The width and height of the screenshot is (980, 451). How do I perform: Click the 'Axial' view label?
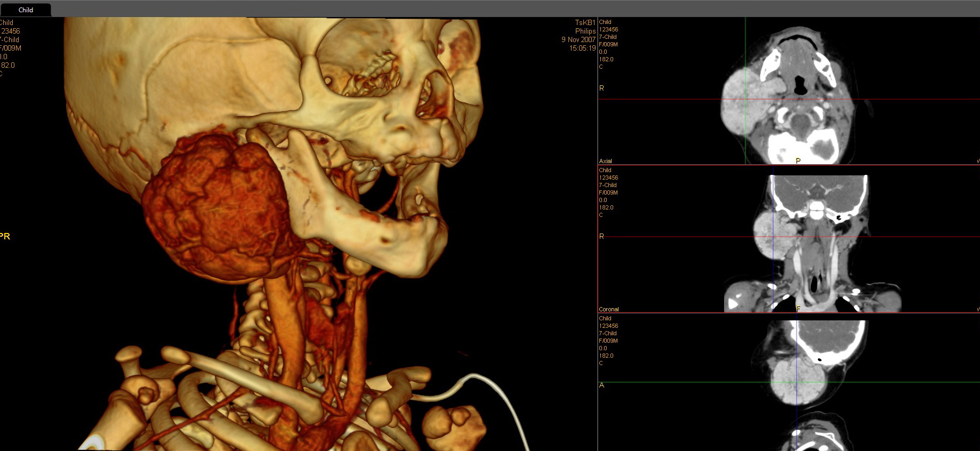605,161
